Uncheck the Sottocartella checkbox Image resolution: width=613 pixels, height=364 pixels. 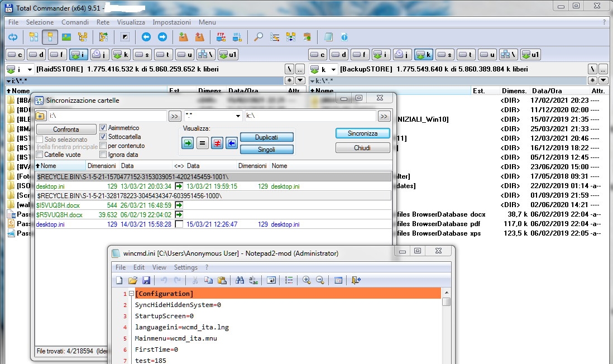(103, 136)
